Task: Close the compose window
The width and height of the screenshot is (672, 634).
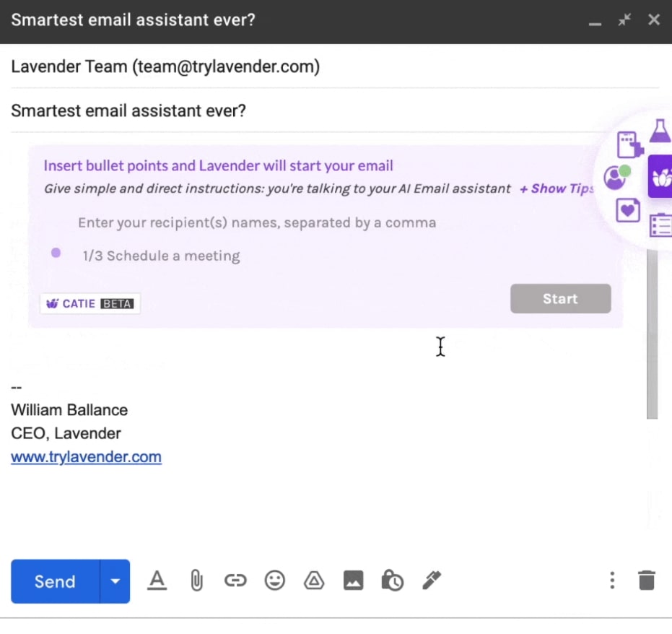Action: (653, 19)
